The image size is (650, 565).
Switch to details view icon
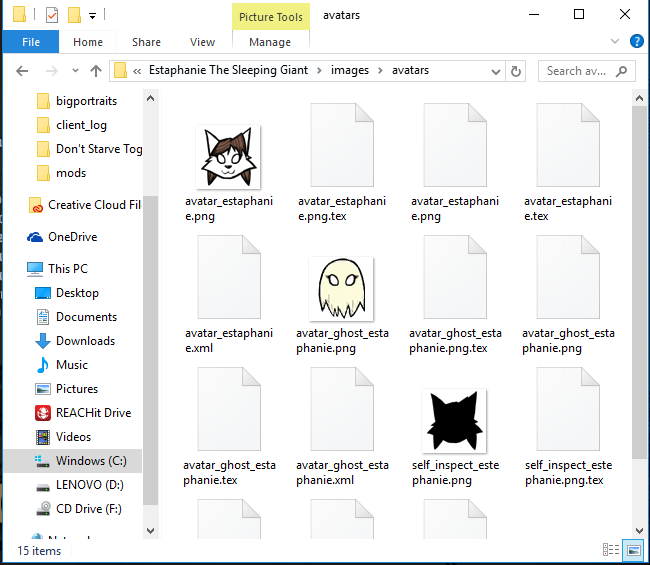coord(610,550)
